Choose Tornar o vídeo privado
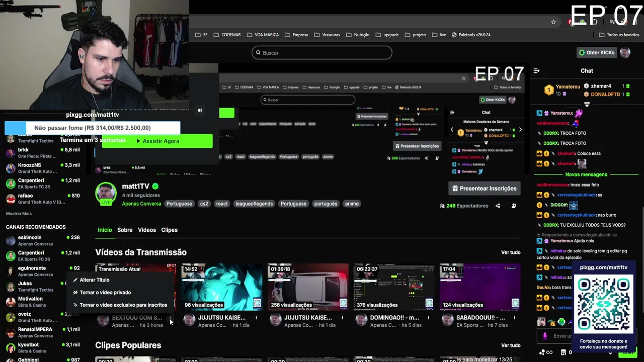 (102, 293)
